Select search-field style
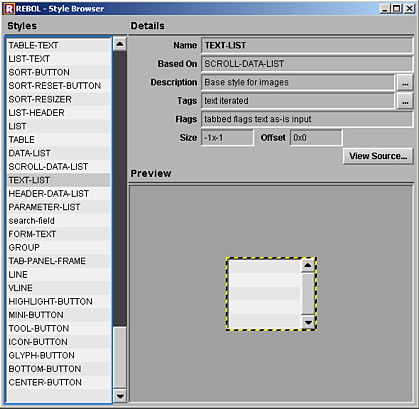 tap(59, 221)
